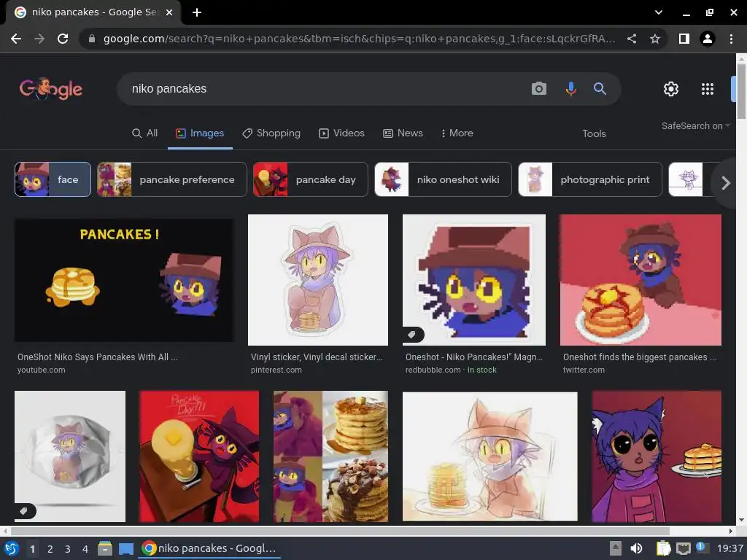Click the taskbar clock showing 19:37
747x560 pixels.
tap(730, 548)
